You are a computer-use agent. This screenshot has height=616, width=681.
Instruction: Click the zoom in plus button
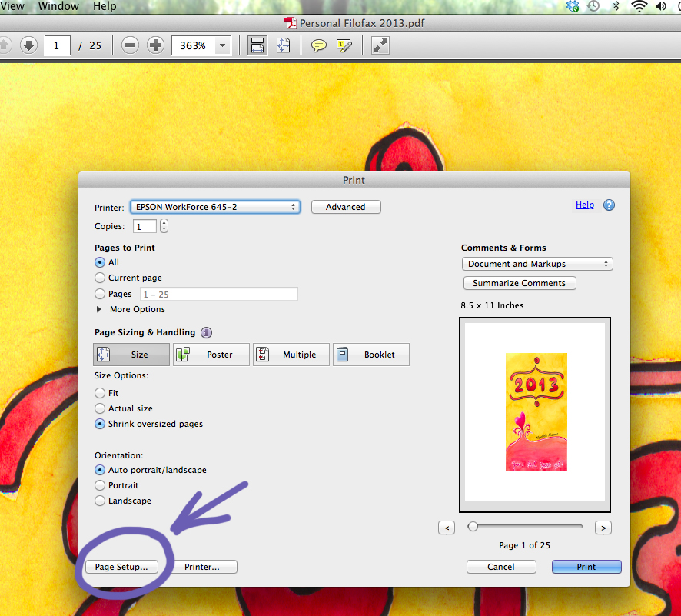[155, 45]
